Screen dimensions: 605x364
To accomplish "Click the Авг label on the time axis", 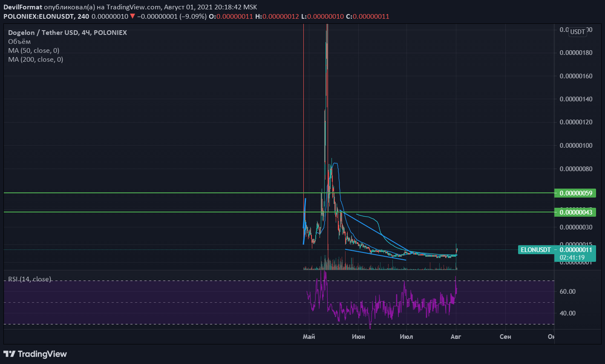I will coord(456,337).
